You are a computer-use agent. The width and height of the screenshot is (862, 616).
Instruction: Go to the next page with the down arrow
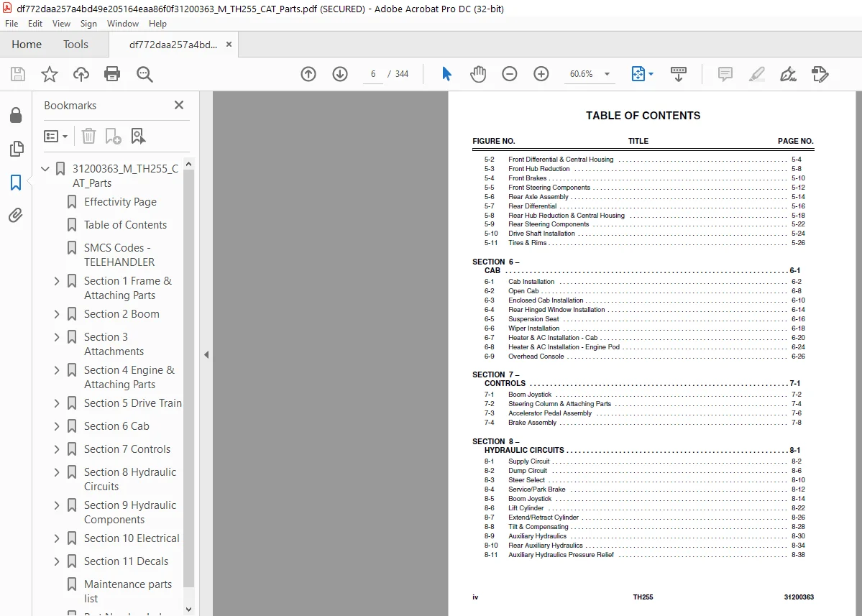tap(340, 74)
